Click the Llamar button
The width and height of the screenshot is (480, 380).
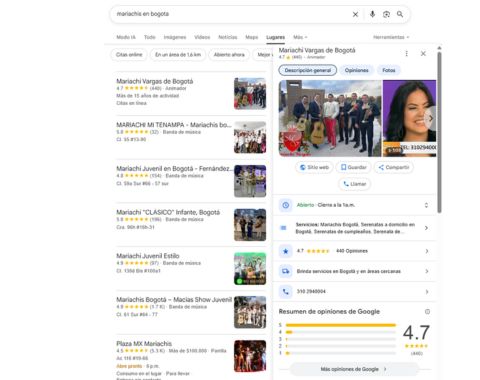[354, 184]
